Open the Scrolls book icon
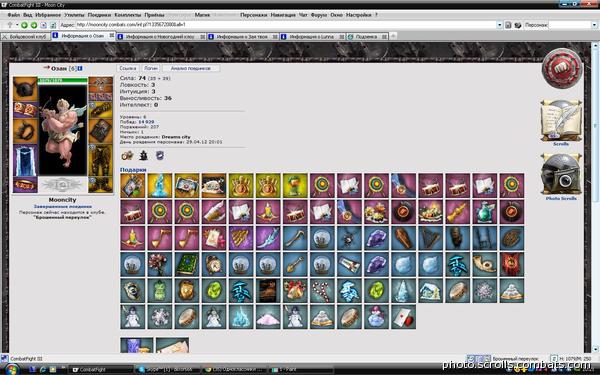 coord(561,121)
